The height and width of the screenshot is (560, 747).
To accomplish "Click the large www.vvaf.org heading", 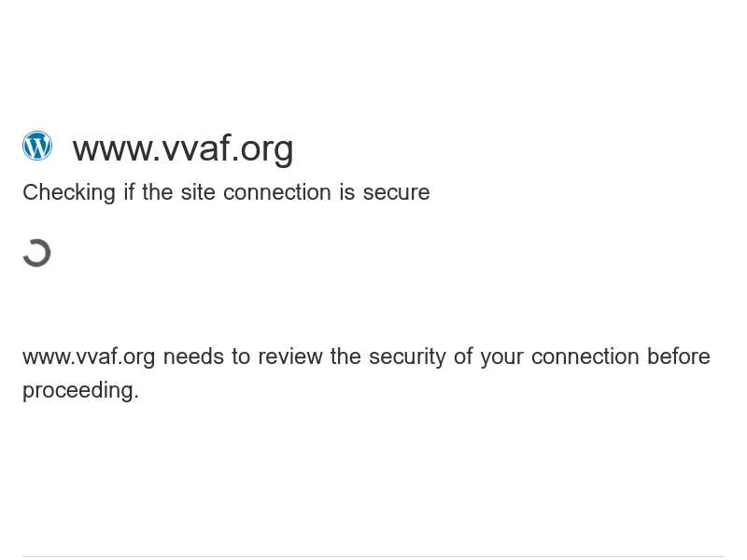I will 183,149.
